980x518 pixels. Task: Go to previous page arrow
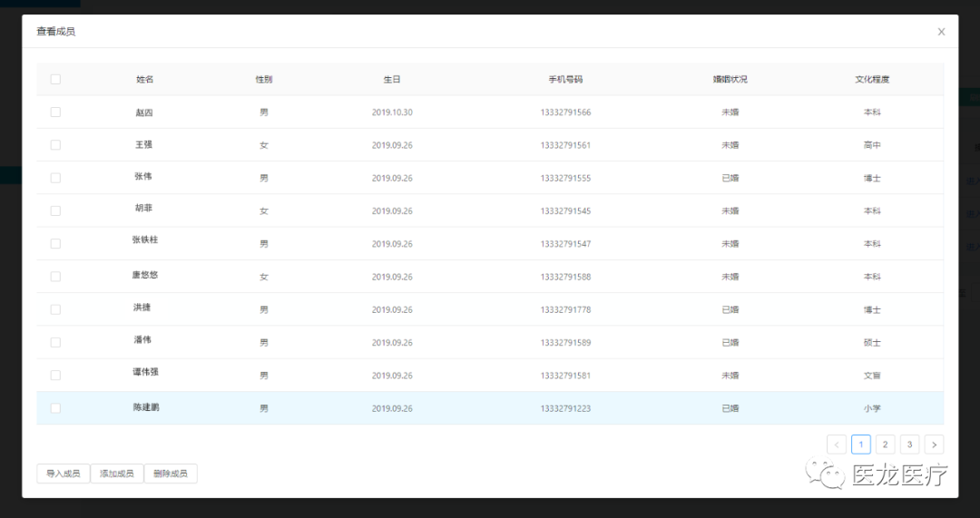pyautogui.click(x=837, y=445)
